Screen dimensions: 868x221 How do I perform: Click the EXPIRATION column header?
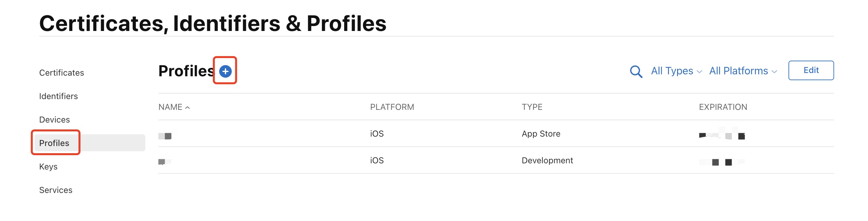click(722, 107)
